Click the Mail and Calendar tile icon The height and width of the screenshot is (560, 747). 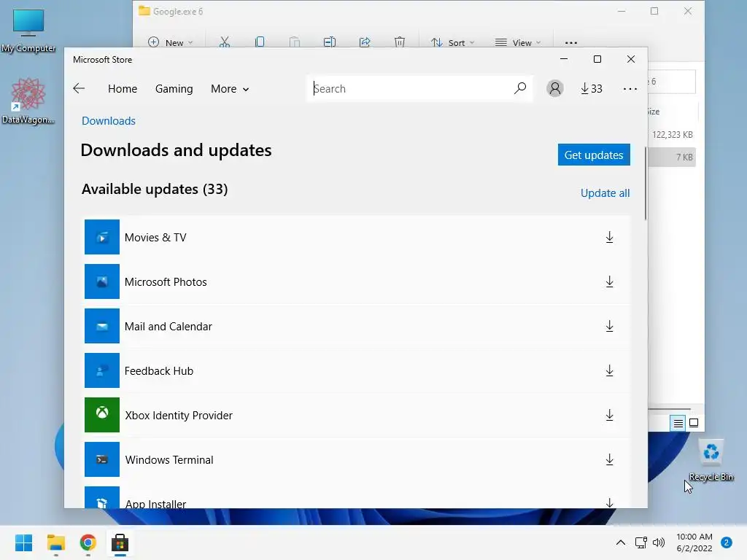click(102, 326)
